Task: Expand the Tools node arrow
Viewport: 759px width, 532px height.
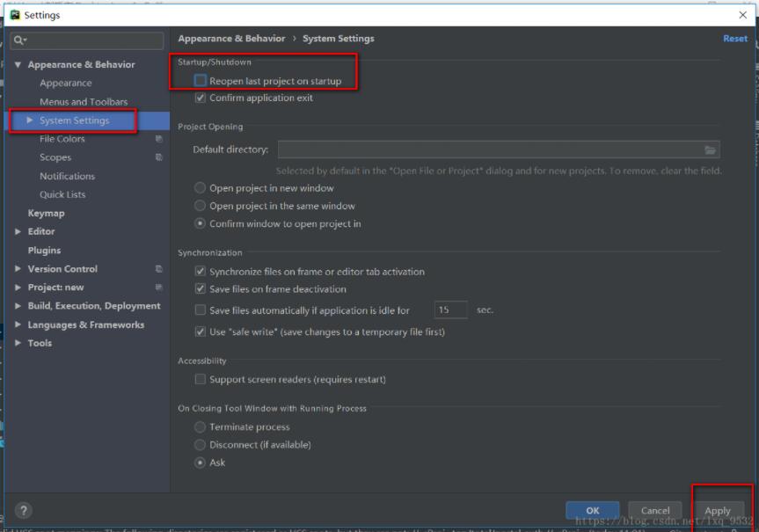Action: point(18,343)
